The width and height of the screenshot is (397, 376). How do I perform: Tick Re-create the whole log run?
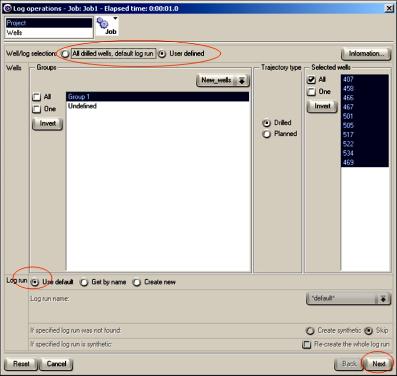[306, 345]
